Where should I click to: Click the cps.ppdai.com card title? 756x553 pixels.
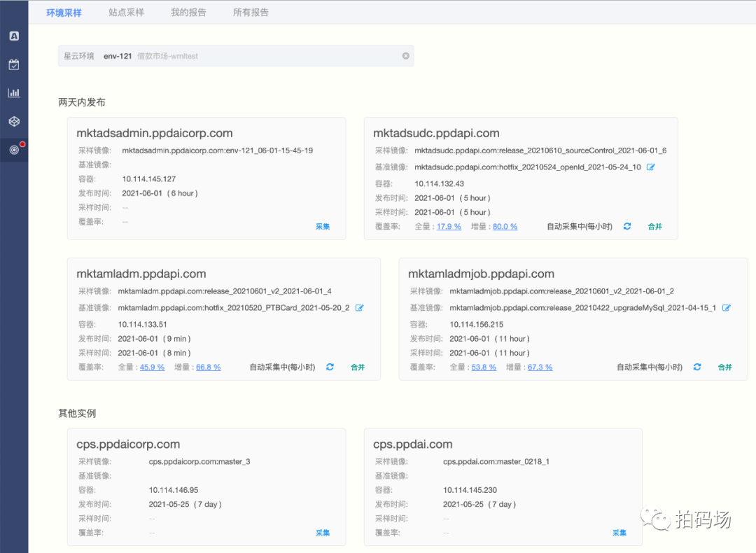(413, 444)
